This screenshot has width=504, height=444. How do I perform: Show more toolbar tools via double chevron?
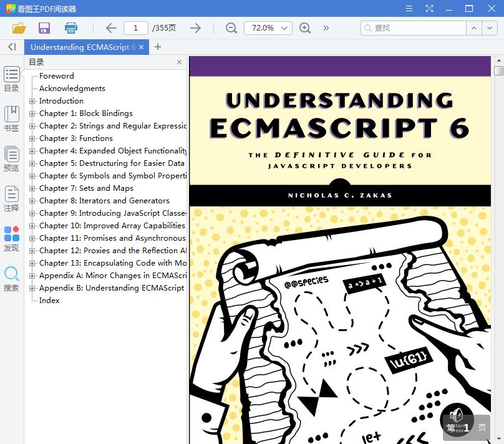coord(326,28)
